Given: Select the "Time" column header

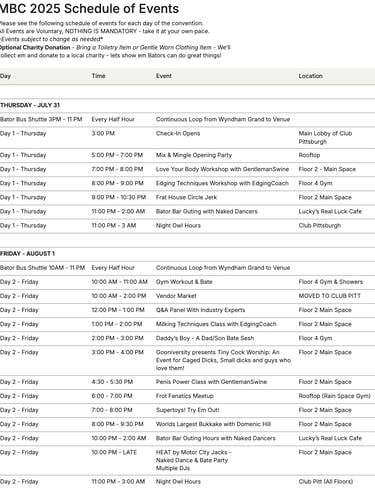Looking at the screenshot, I should click(x=98, y=76).
